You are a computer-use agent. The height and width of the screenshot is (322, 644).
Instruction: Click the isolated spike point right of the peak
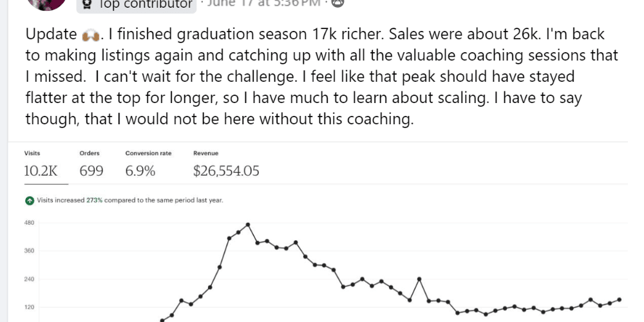click(x=419, y=279)
